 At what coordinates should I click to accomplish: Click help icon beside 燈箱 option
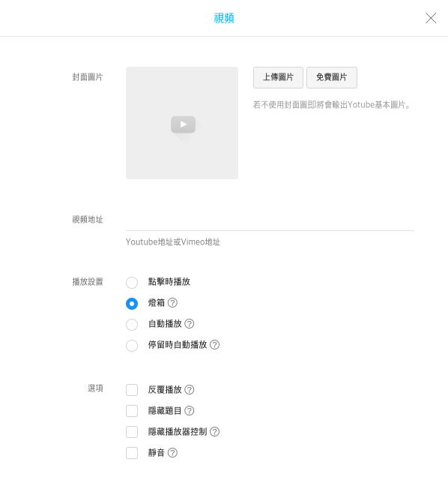tap(172, 303)
